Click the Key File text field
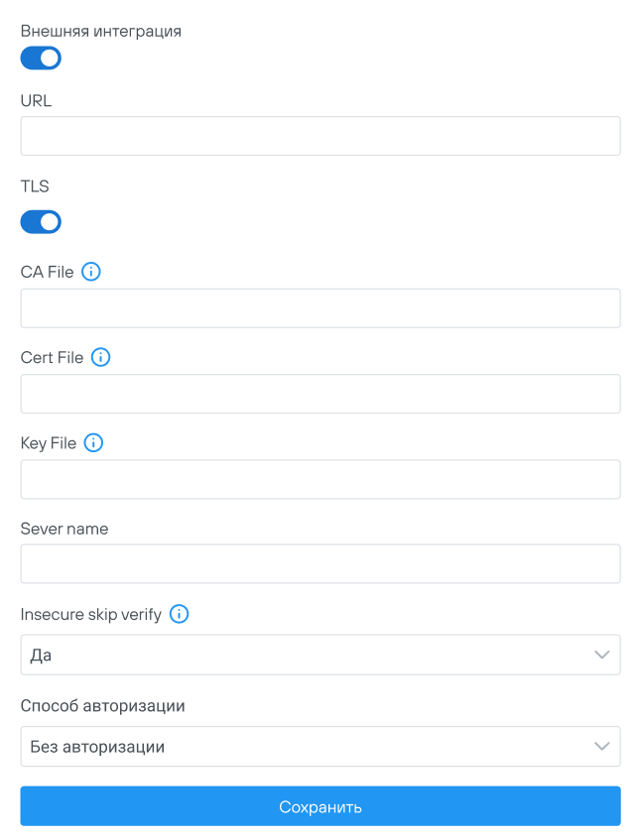Image resolution: width=640 pixels, height=840 pixels. click(x=320, y=479)
